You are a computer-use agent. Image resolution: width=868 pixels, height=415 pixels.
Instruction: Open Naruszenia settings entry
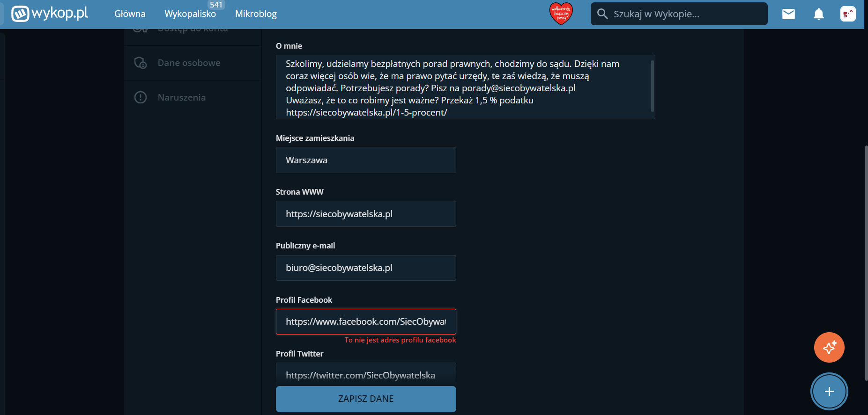click(182, 97)
